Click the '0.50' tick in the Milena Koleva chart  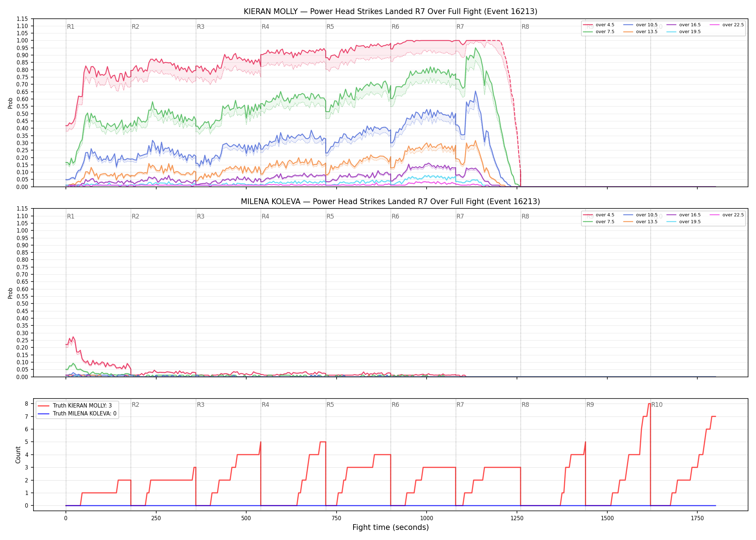click(x=22, y=303)
